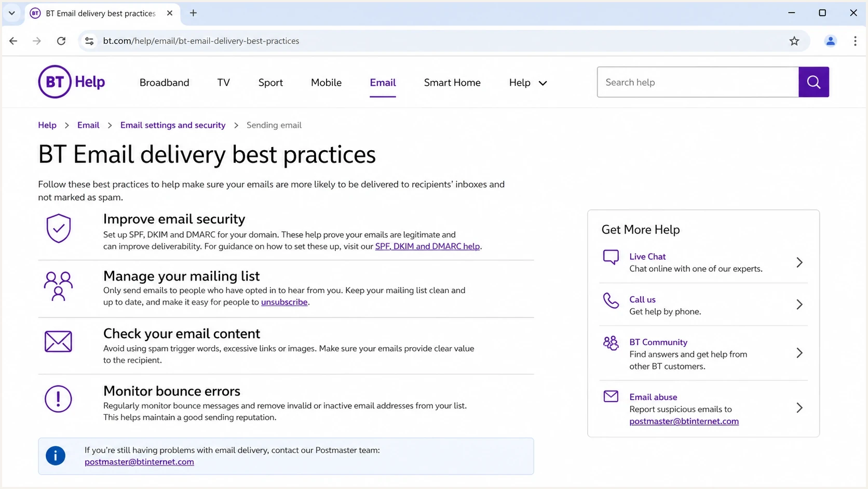Image resolution: width=868 pixels, height=489 pixels.
Task: Click the Sending email breadcrumb text
Action: pos(274,125)
